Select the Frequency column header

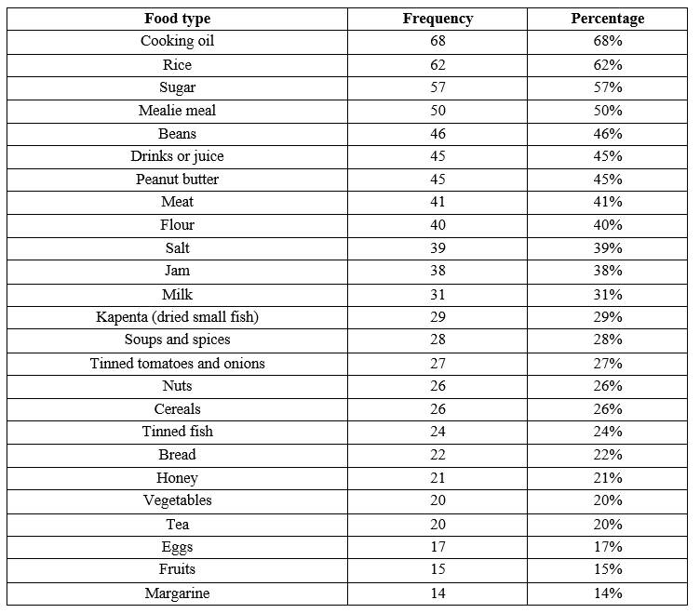tap(437, 19)
